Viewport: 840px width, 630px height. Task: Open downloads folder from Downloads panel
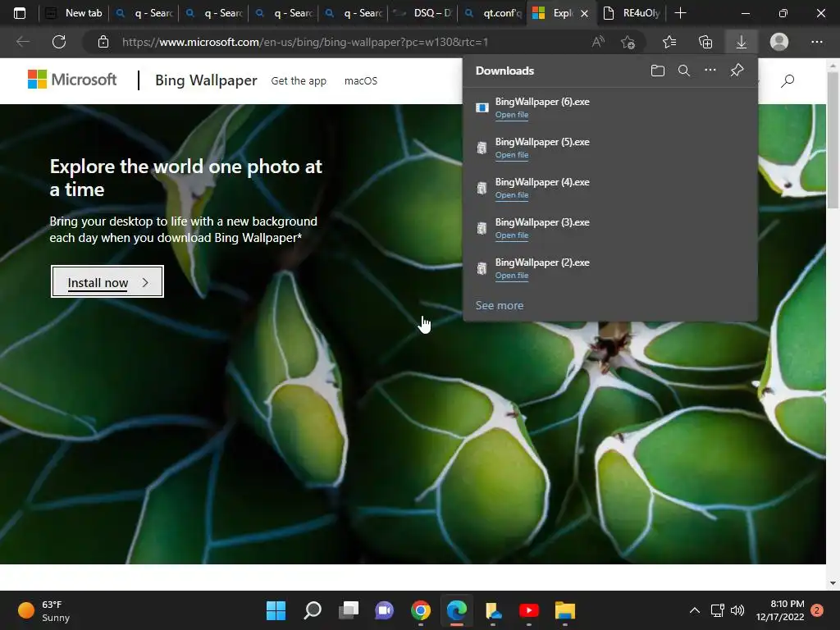pyautogui.click(x=658, y=71)
